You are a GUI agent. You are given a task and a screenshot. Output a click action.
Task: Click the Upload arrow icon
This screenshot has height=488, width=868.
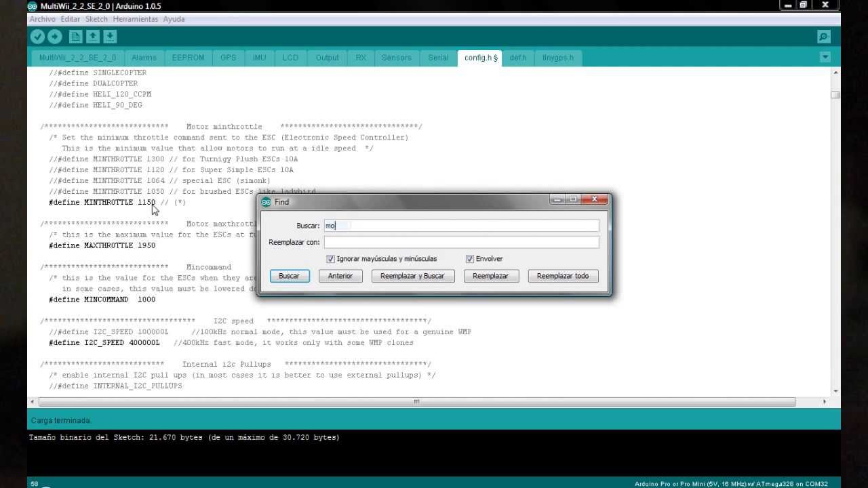(x=55, y=37)
